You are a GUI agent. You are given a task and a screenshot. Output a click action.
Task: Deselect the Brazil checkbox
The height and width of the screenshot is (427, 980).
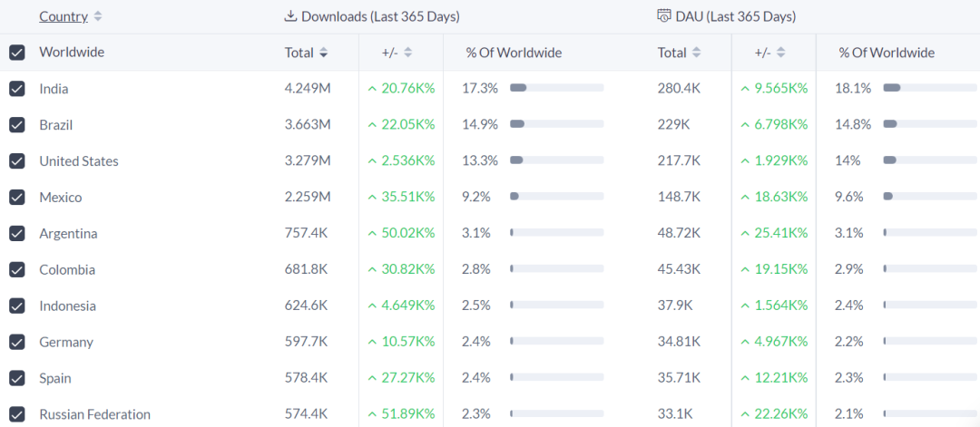[17, 125]
